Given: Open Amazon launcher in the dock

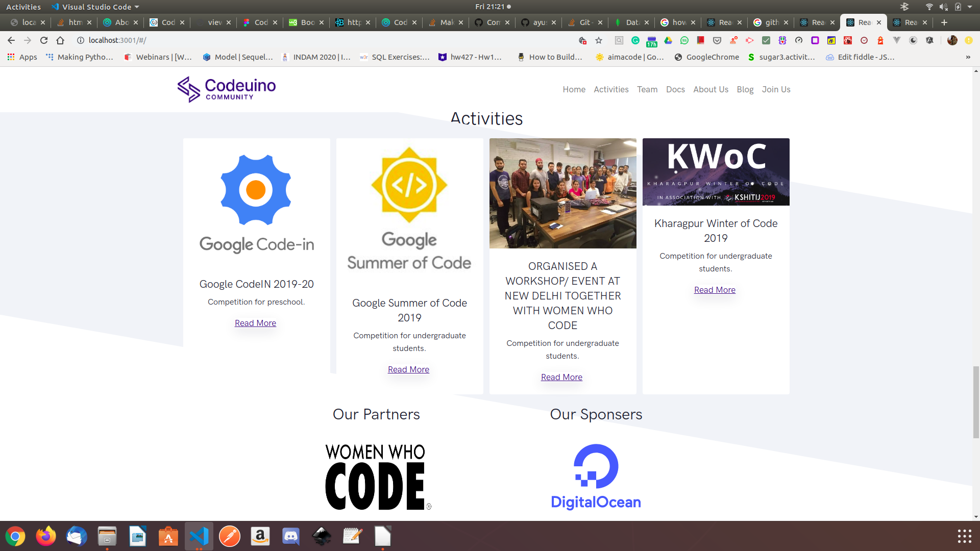Looking at the screenshot, I should pos(260,536).
